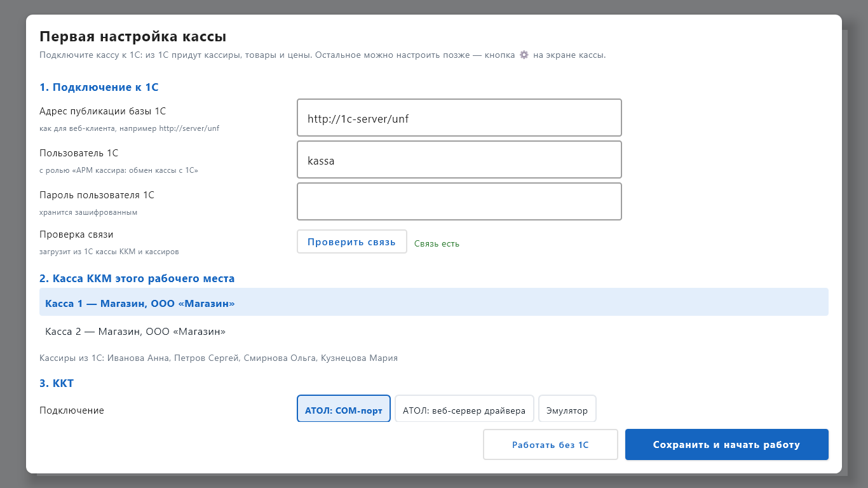Click the Первая настройка кассы title
868x488 pixels.
point(133,36)
